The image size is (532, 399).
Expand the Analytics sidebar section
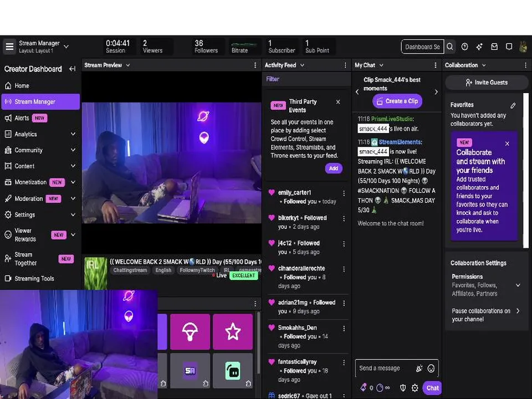(x=73, y=134)
